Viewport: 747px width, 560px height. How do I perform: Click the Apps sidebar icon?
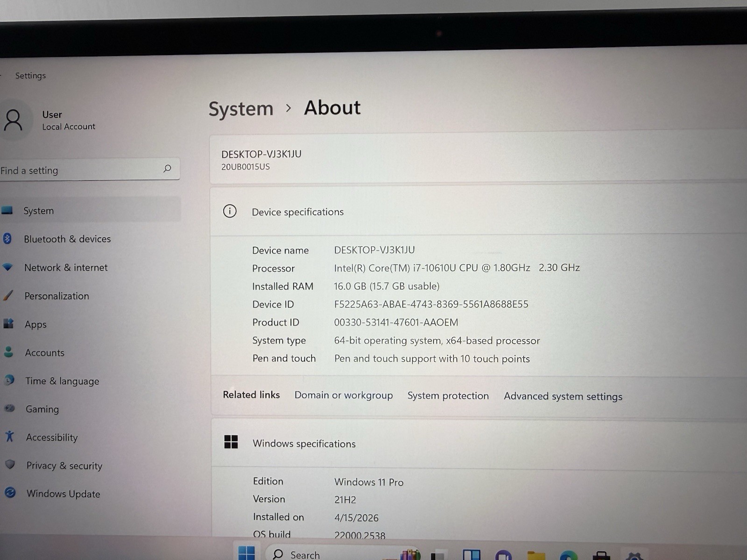point(8,323)
